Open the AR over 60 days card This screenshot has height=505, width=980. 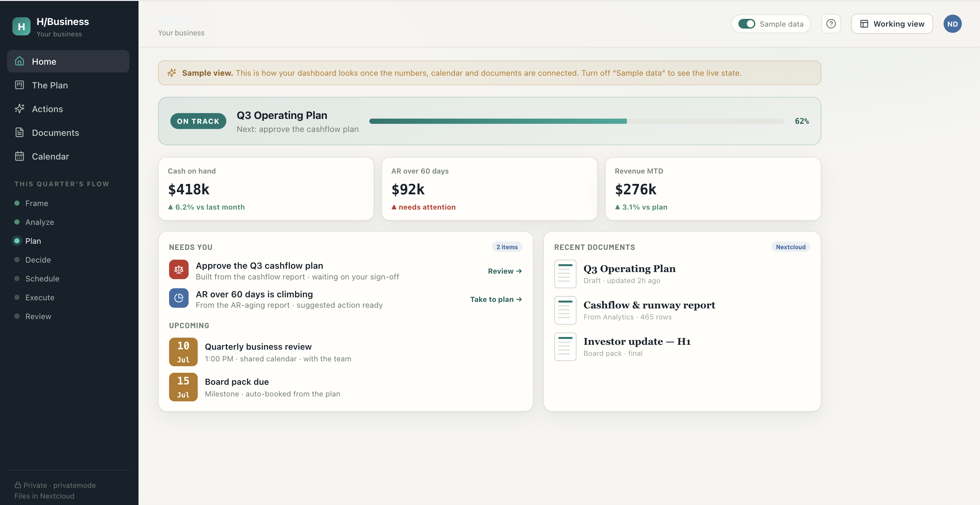point(489,188)
